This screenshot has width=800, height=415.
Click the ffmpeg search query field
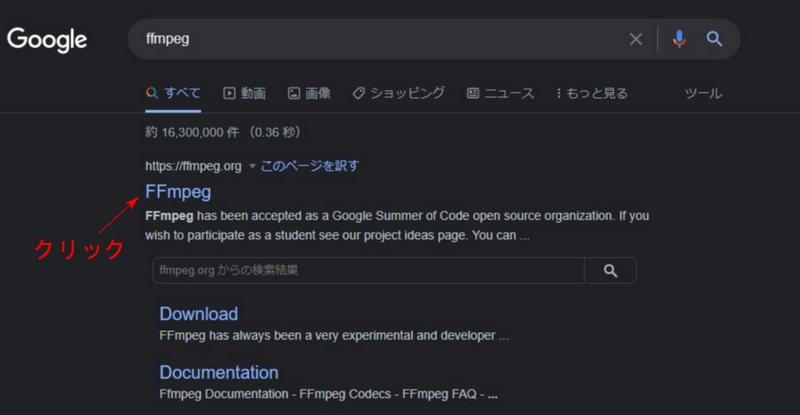(380, 40)
